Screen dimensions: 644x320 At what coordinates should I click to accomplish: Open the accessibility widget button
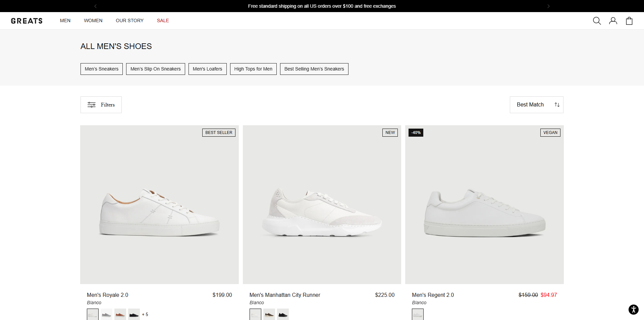[633, 309]
